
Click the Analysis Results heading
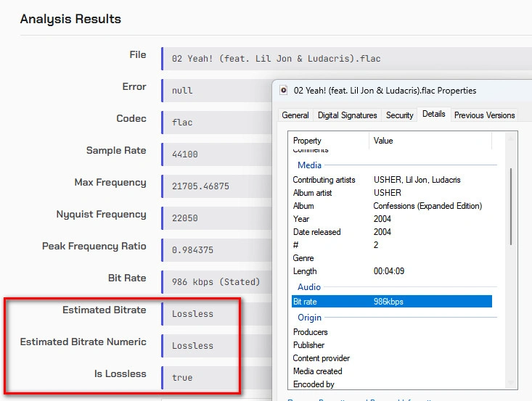pos(70,19)
